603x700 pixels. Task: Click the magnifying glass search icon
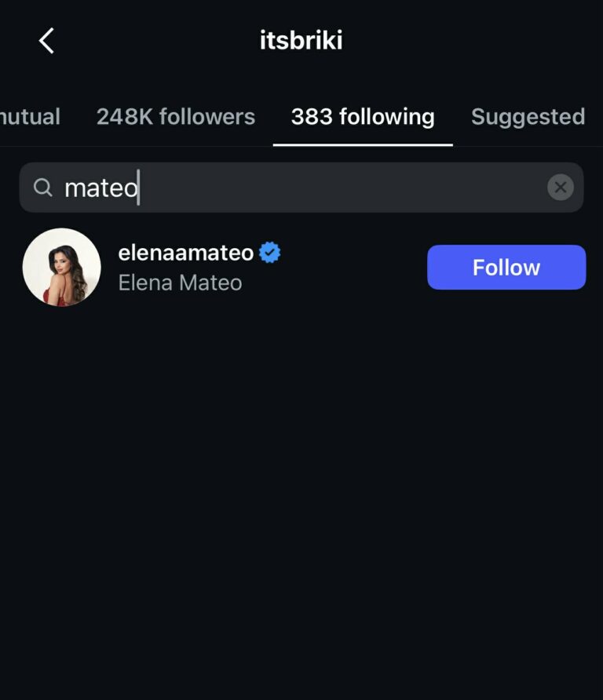43,188
